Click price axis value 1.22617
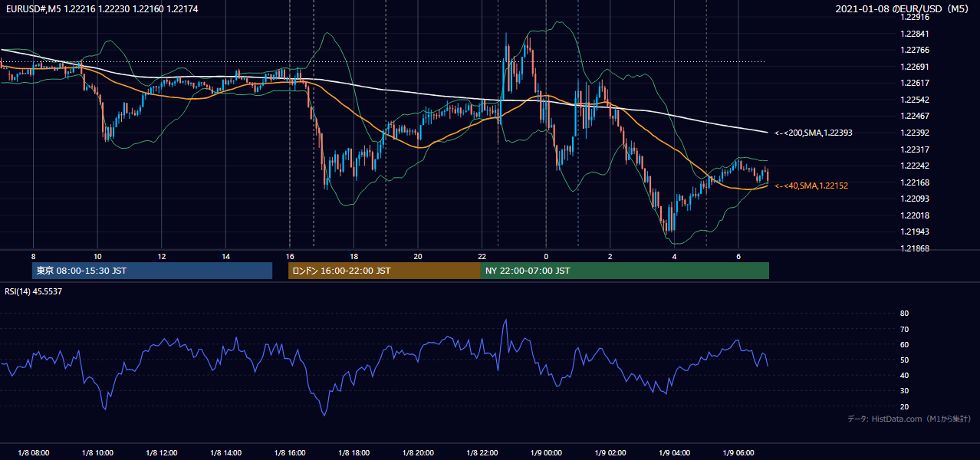The height and width of the screenshot is (460, 980). click(915, 83)
